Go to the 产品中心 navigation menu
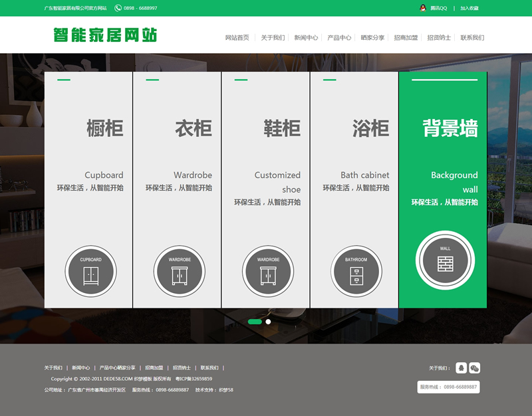The width and height of the screenshot is (532, 416). pos(339,38)
